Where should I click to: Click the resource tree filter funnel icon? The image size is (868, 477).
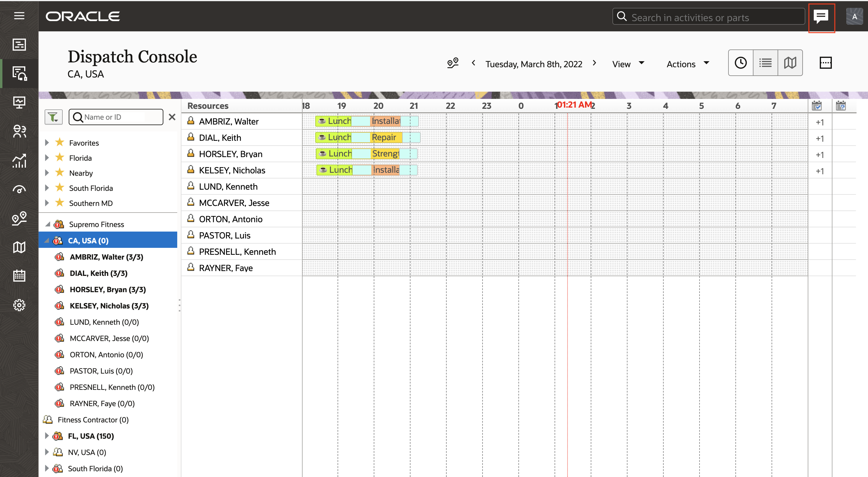[53, 117]
